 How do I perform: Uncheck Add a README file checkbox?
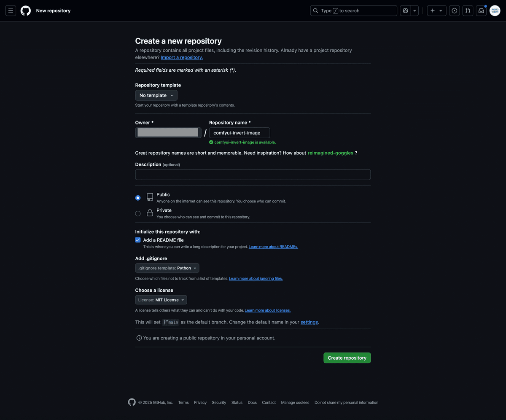(x=138, y=240)
